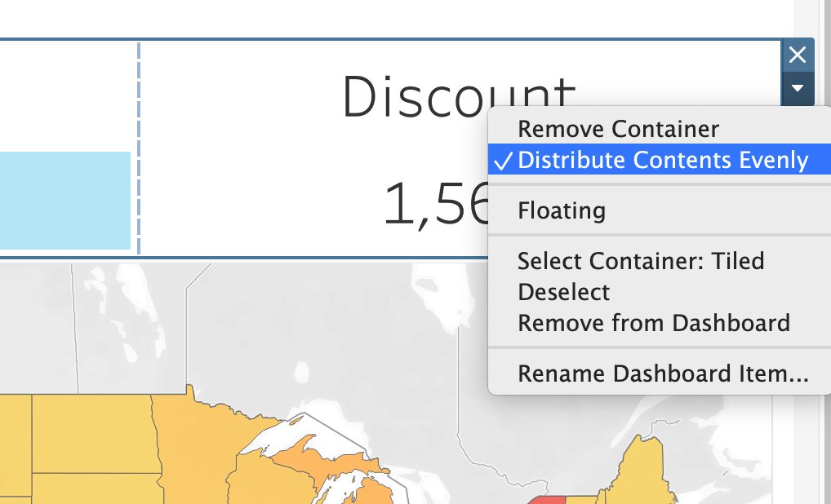This screenshot has height=504, width=831.
Task: Click the dashed vertical divider line
Action: [x=139, y=147]
